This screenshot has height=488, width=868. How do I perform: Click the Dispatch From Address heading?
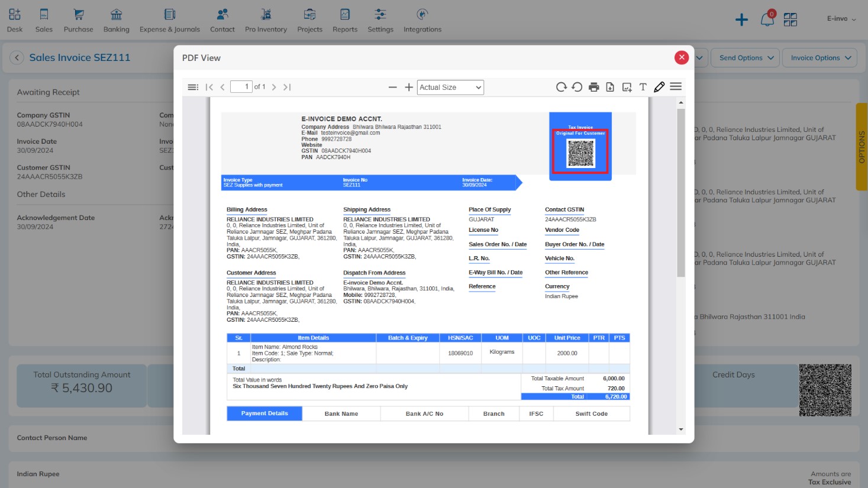[375, 273]
